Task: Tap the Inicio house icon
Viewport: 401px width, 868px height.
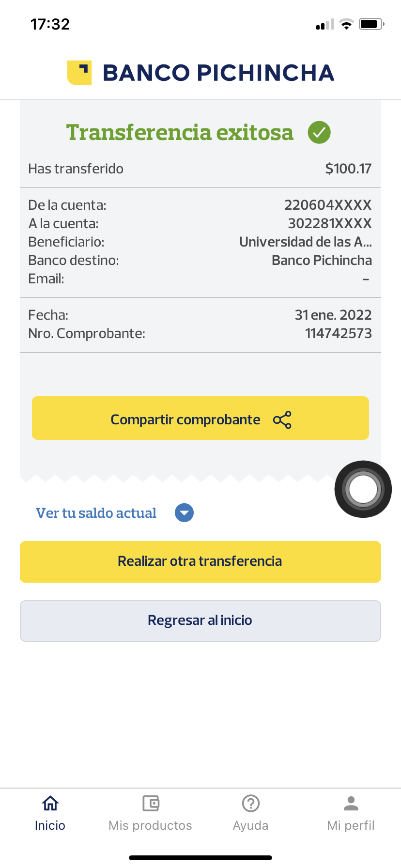Action: click(50, 804)
